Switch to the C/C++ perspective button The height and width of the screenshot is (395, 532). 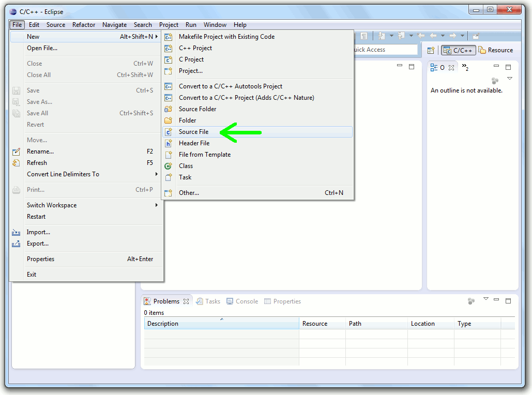[459, 50]
